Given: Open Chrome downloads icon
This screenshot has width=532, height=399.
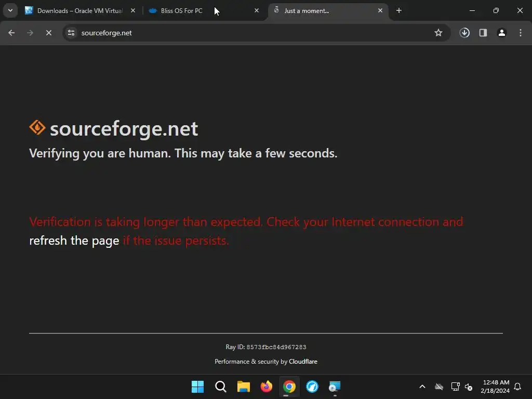Looking at the screenshot, I should pyautogui.click(x=464, y=33).
